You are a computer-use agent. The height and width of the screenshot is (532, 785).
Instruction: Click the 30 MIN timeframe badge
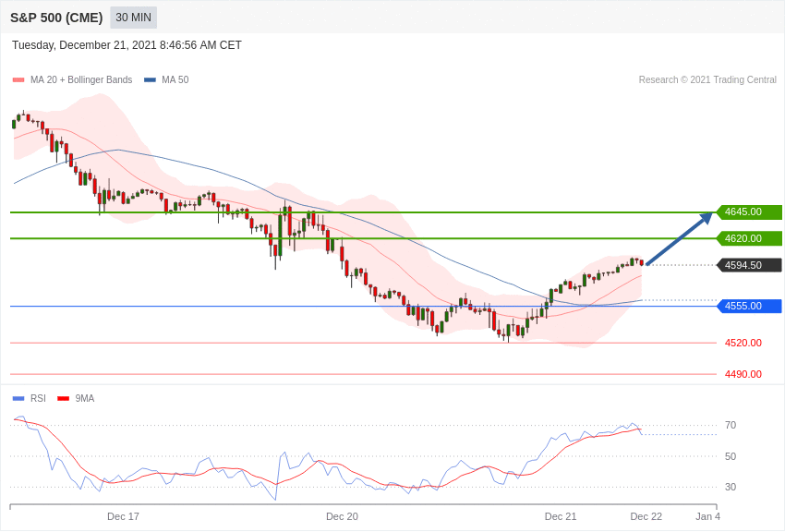[x=133, y=18]
